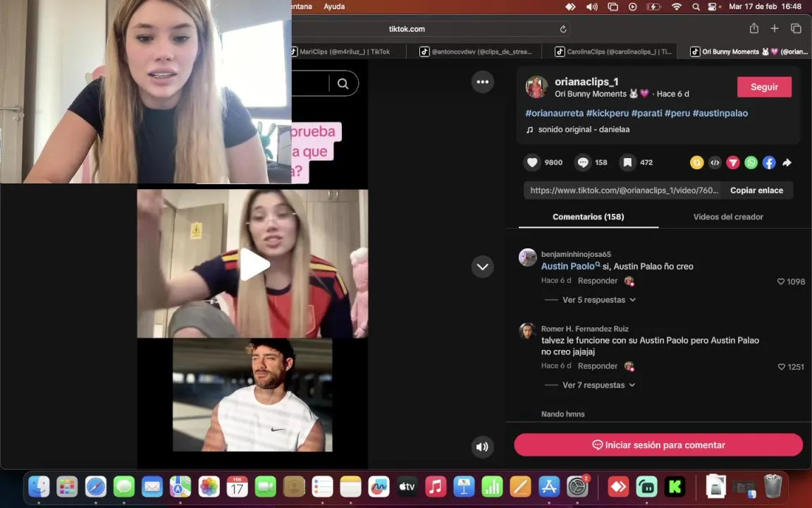Save video with the bookmark icon

tap(627, 162)
